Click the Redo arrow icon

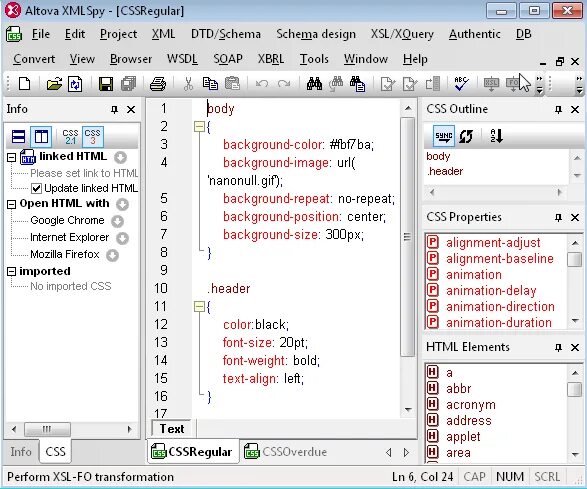pos(284,83)
